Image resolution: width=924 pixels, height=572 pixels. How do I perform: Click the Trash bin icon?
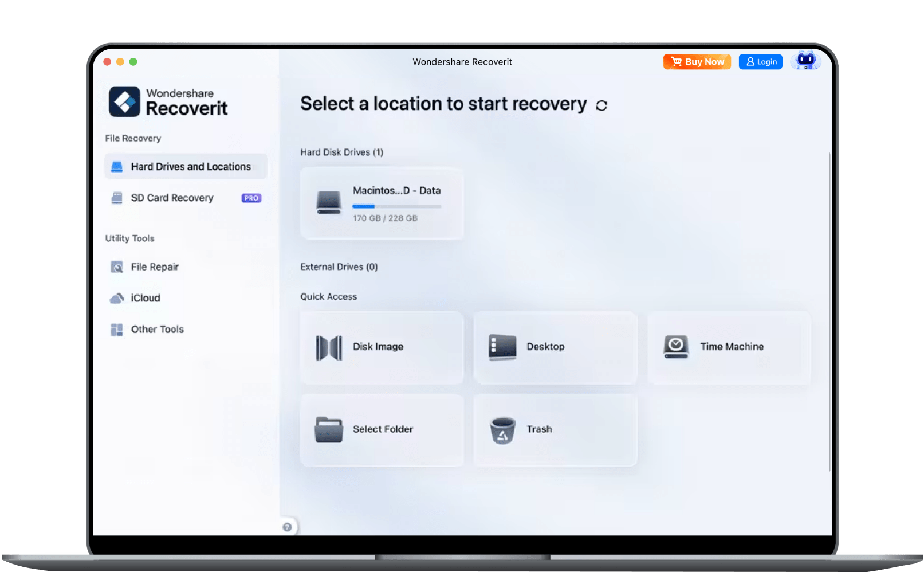pyautogui.click(x=502, y=430)
